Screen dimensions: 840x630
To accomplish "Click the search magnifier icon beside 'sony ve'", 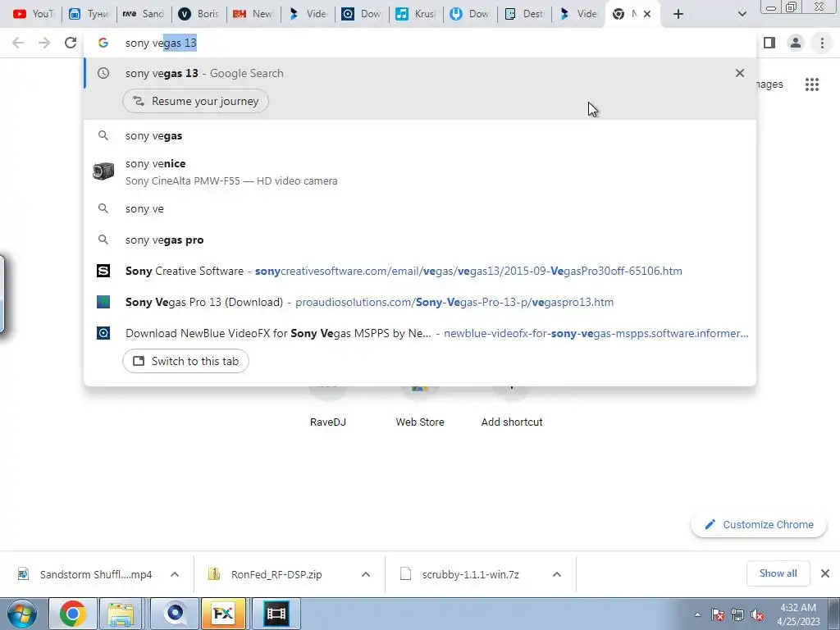I will point(103,208).
